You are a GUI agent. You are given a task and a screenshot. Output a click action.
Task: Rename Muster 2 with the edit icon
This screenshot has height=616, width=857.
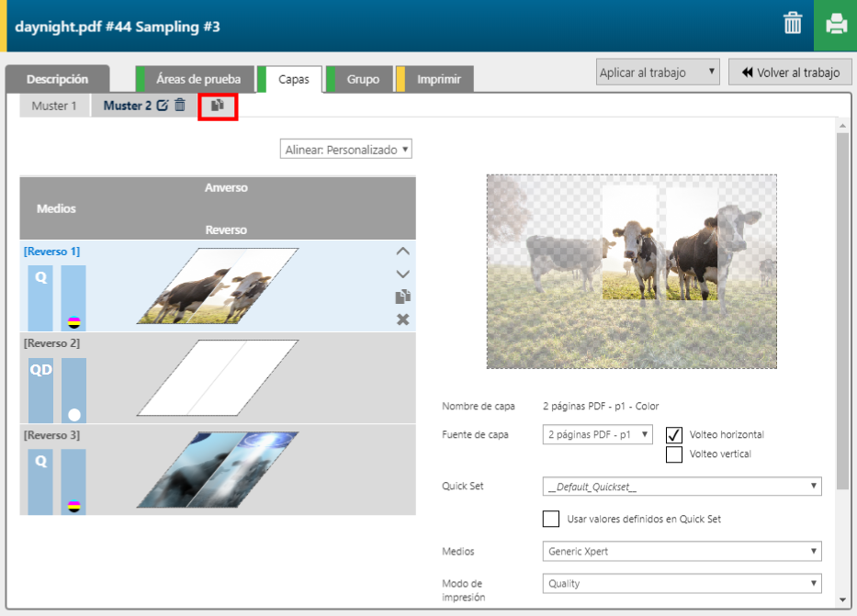(163, 106)
